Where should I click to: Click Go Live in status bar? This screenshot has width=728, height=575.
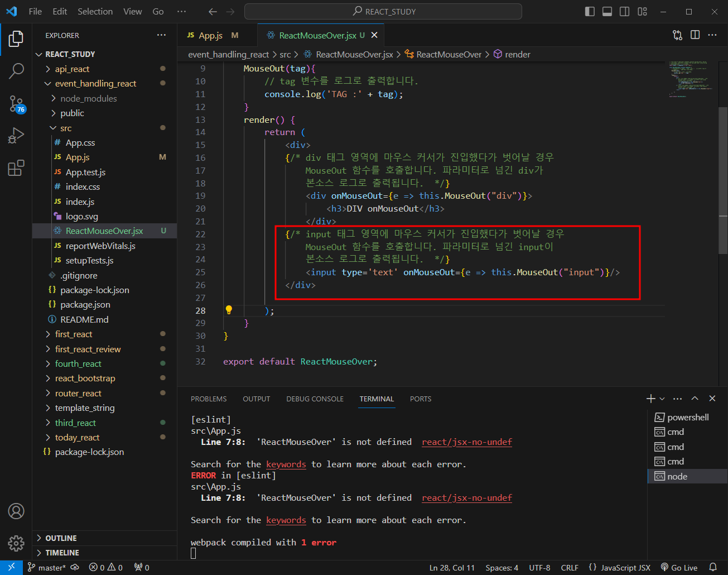[x=679, y=568]
